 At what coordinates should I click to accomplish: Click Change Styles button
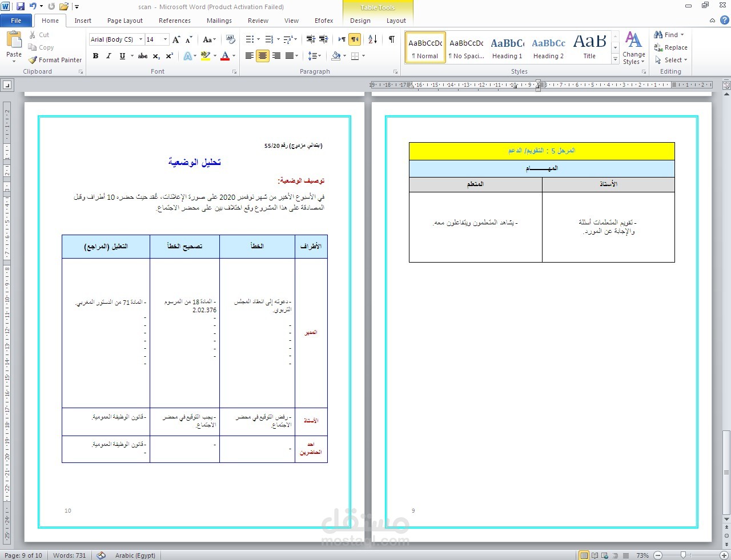(634, 48)
